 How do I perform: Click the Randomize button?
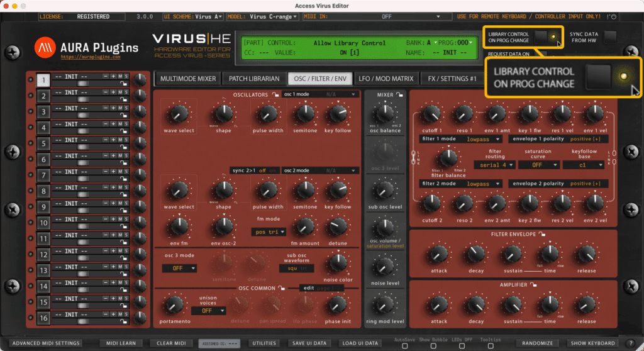[x=537, y=343]
